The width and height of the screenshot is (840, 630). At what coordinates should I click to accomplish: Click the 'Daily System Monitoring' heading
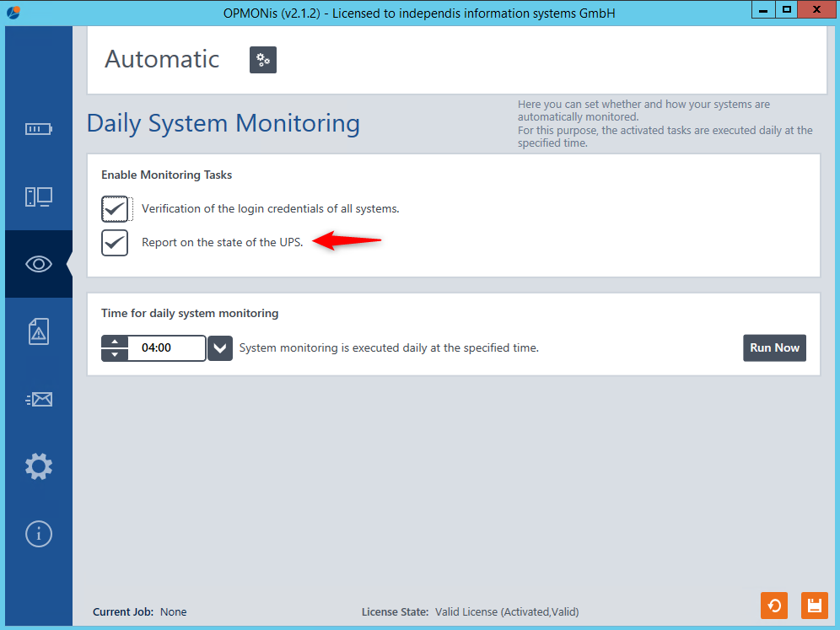point(223,124)
